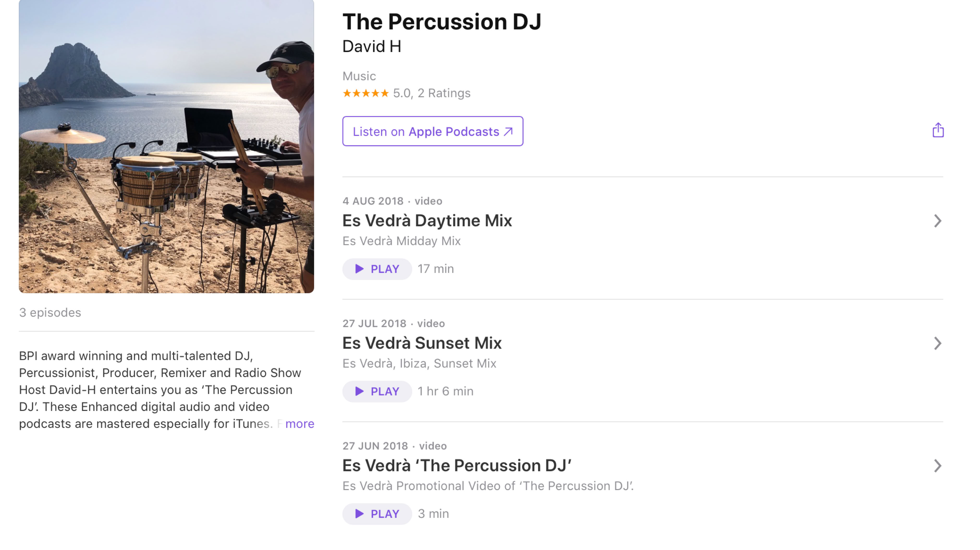
Task: Open Listen on Apple Podcasts
Action: (x=433, y=131)
